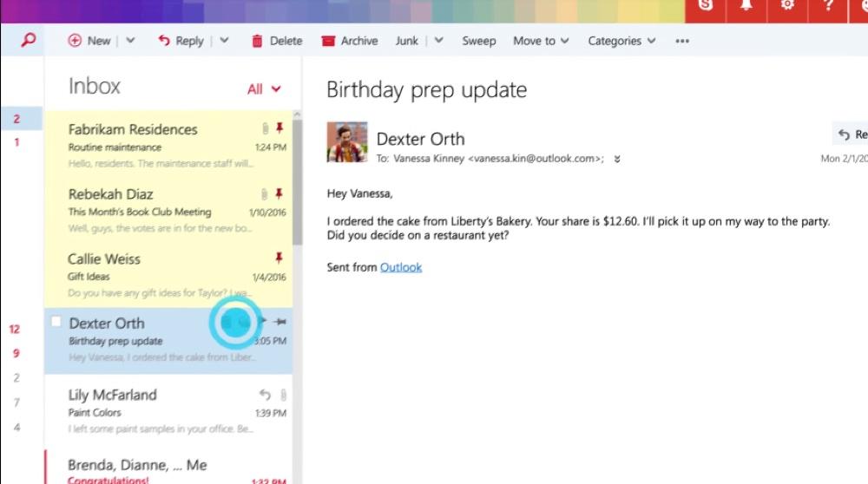The height and width of the screenshot is (484, 868).
Task: Show notifications with the bell icon
Action: (x=746, y=5)
